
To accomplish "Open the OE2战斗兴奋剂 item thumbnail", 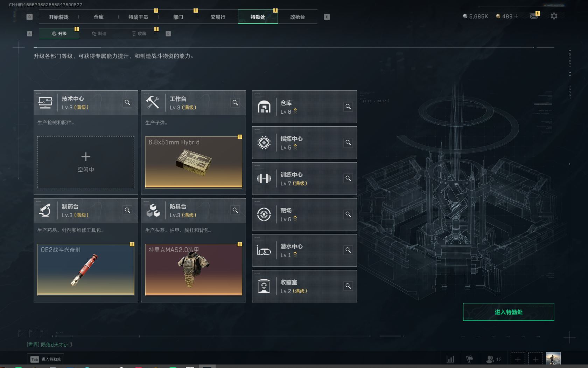I will (86, 270).
